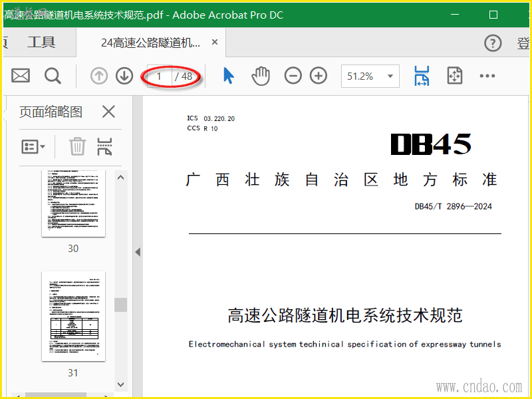Image resolution: width=532 pixels, height=399 pixels.
Task: Click the thumbnail scrollbar down arrow
Action: [121, 384]
